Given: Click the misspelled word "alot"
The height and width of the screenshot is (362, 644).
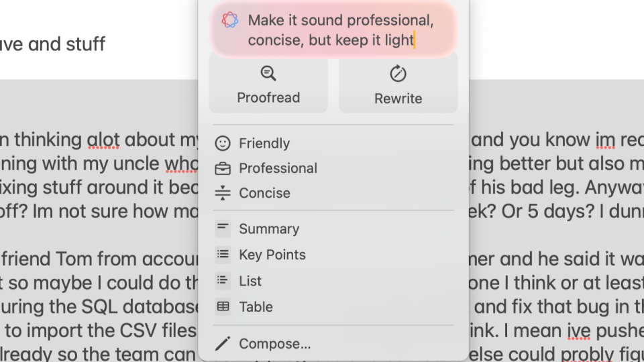Looking at the screenshot, I should point(103,139).
